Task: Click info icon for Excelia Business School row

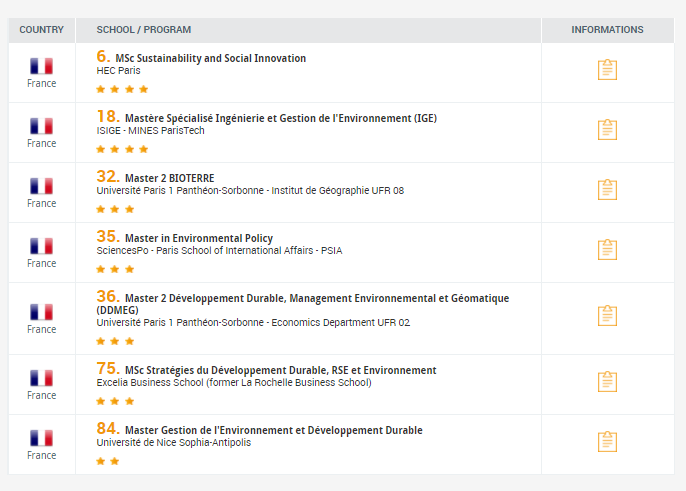Action: click(x=607, y=382)
